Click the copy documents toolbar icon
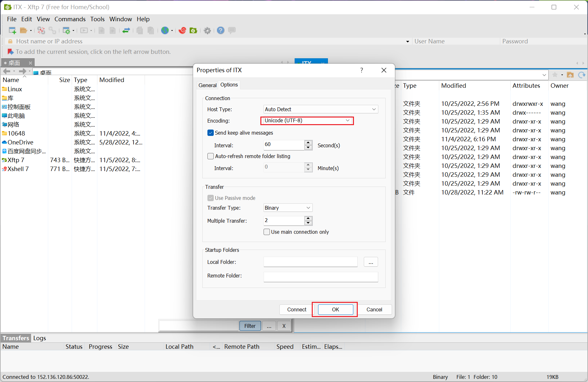Screen dimensions: 588x382 click(140, 30)
